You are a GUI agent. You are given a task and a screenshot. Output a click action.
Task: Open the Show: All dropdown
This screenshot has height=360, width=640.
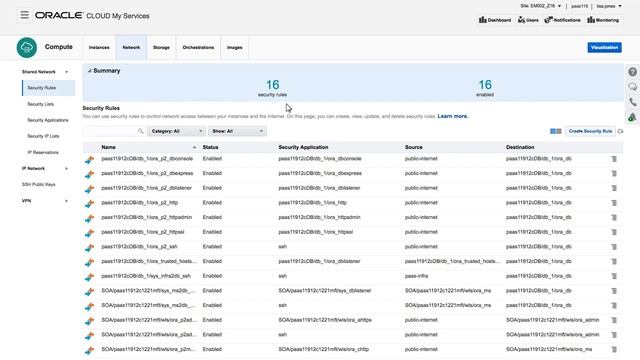coord(237,131)
